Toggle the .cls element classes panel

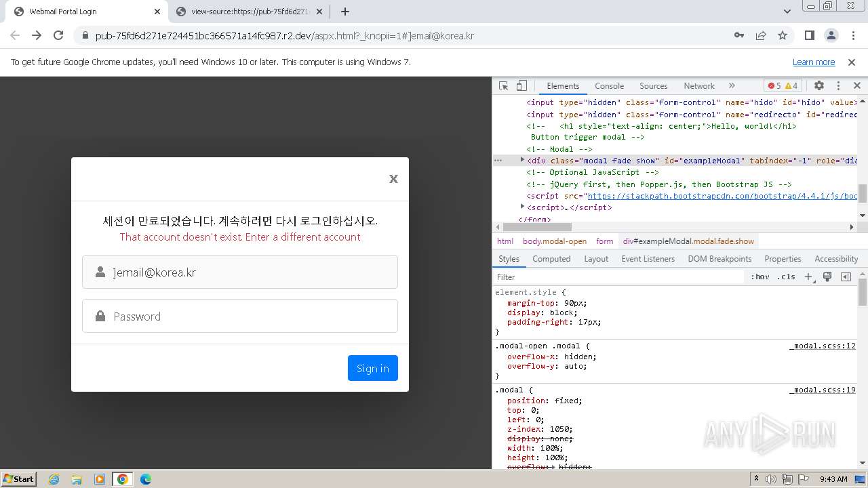[x=786, y=277]
